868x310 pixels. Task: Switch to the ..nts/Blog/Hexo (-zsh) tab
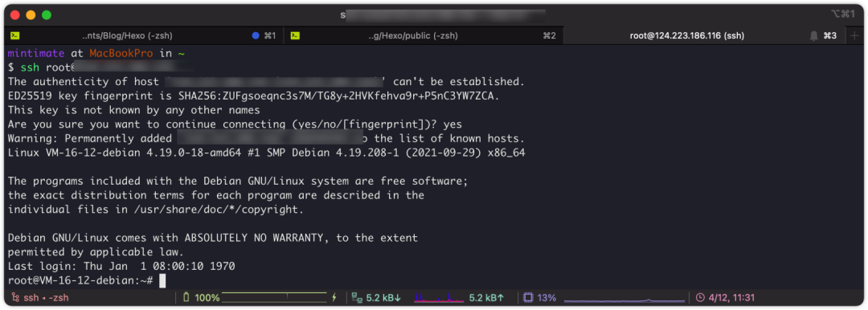[x=144, y=36]
